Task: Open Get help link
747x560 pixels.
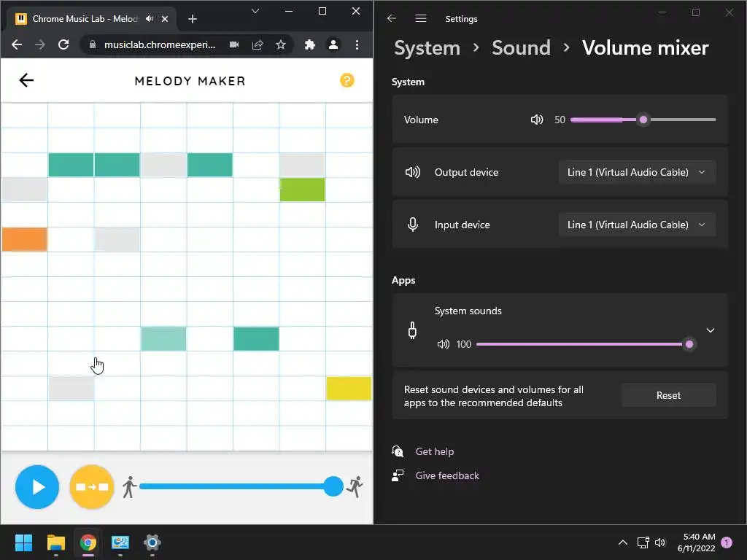Action: pyautogui.click(x=435, y=451)
